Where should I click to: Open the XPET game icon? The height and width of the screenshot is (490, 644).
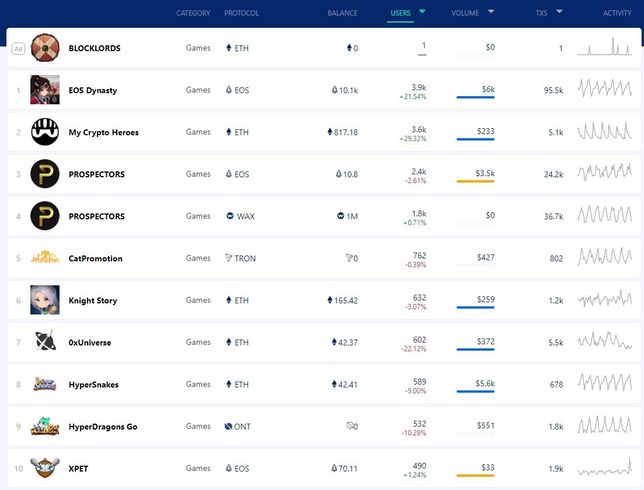click(45, 468)
